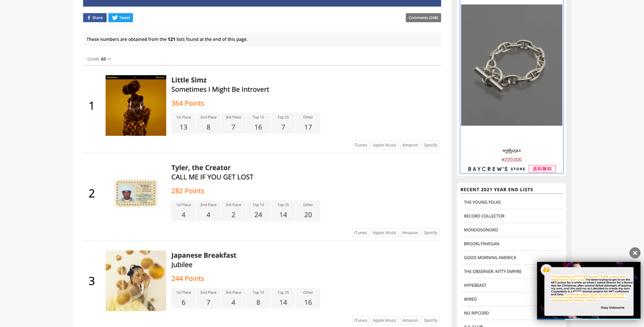Tweet this list on Twitter
The height and width of the screenshot is (327, 644).
point(121,18)
